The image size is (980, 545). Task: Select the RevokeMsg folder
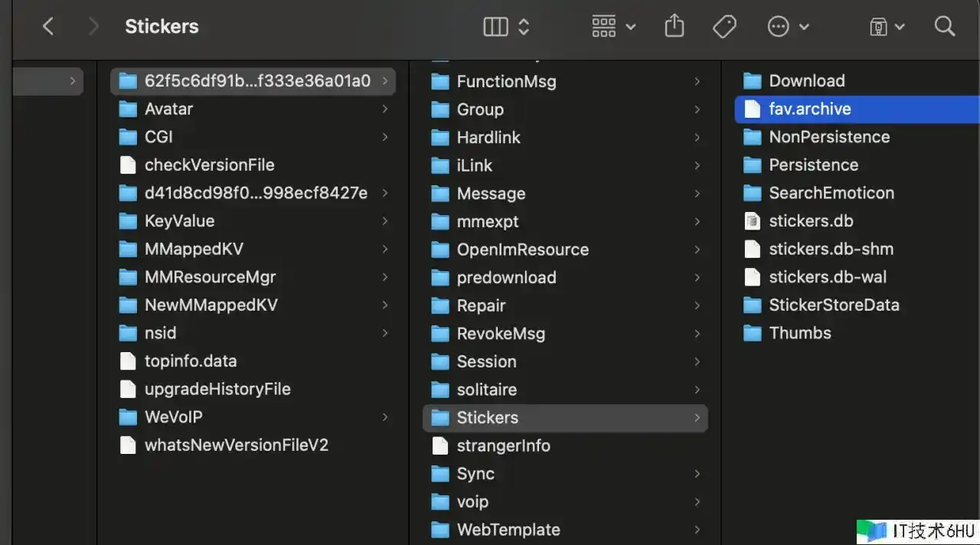tap(501, 334)
